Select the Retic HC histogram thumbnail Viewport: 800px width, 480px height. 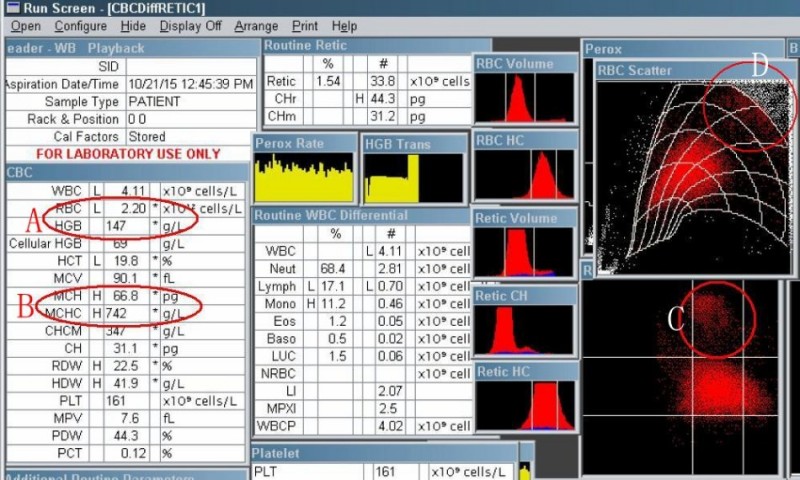[524, 406]
